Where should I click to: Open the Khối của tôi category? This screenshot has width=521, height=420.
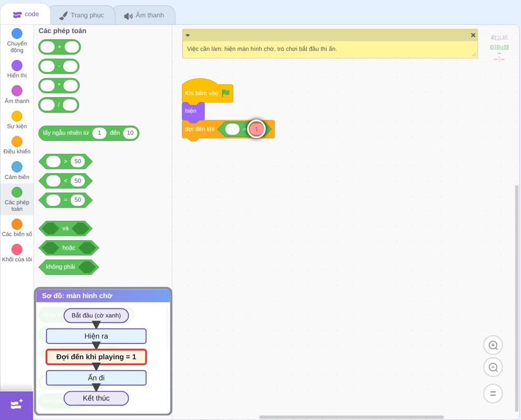tap(17, 253)
